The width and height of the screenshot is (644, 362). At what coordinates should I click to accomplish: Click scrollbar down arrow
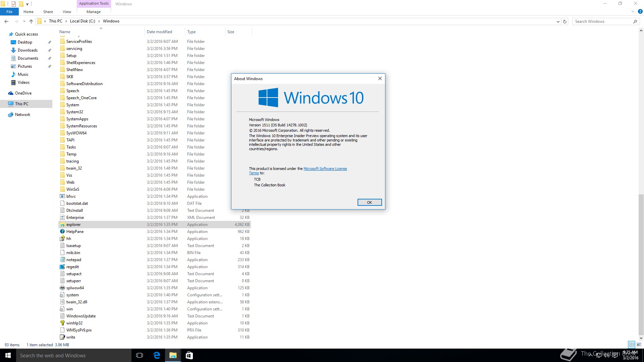pos(641,338)
